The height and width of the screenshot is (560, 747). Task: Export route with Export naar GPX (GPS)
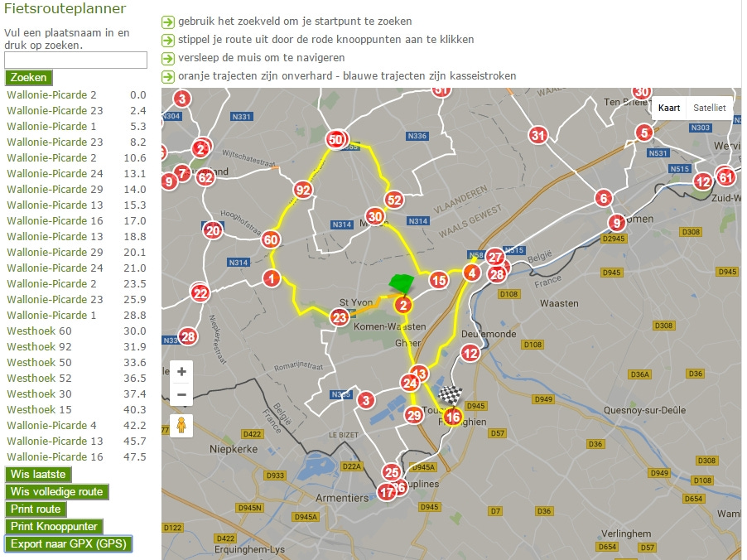69,543
